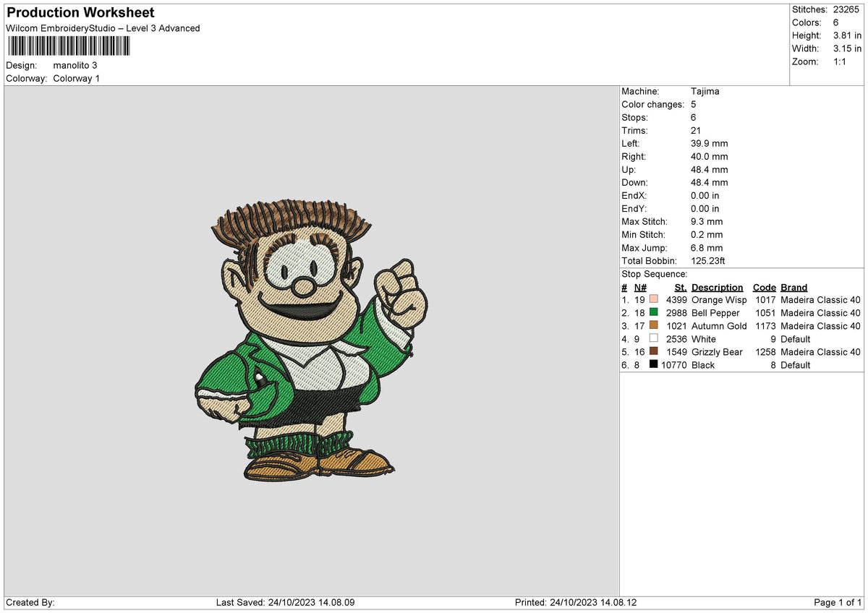Click the 'Grizzly Bear' description text

point(717,351)
